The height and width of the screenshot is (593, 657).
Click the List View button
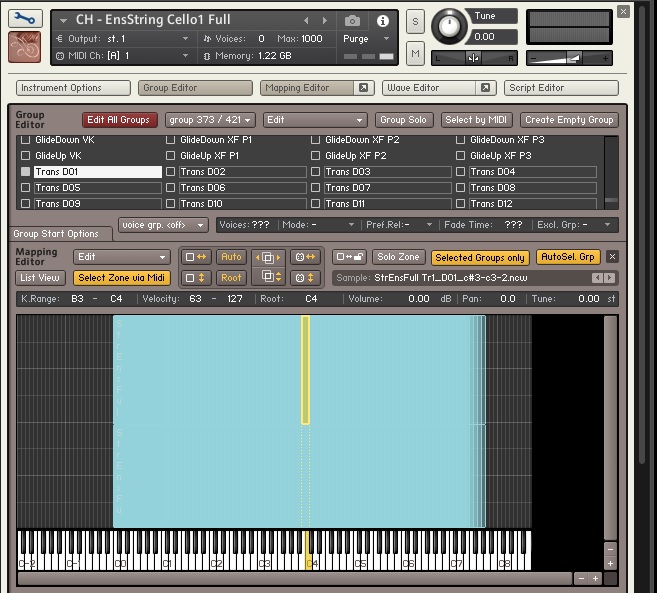[40, 278]
